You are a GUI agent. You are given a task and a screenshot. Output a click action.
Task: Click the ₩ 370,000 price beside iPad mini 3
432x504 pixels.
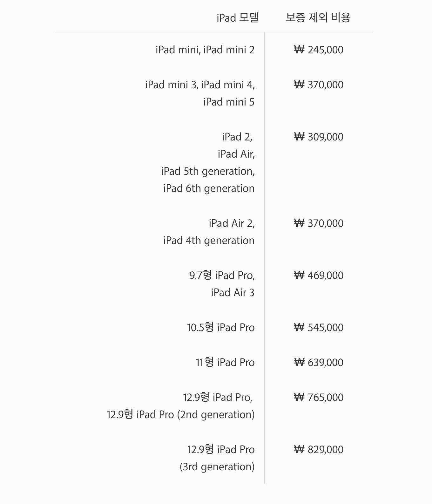coord(319,85)
